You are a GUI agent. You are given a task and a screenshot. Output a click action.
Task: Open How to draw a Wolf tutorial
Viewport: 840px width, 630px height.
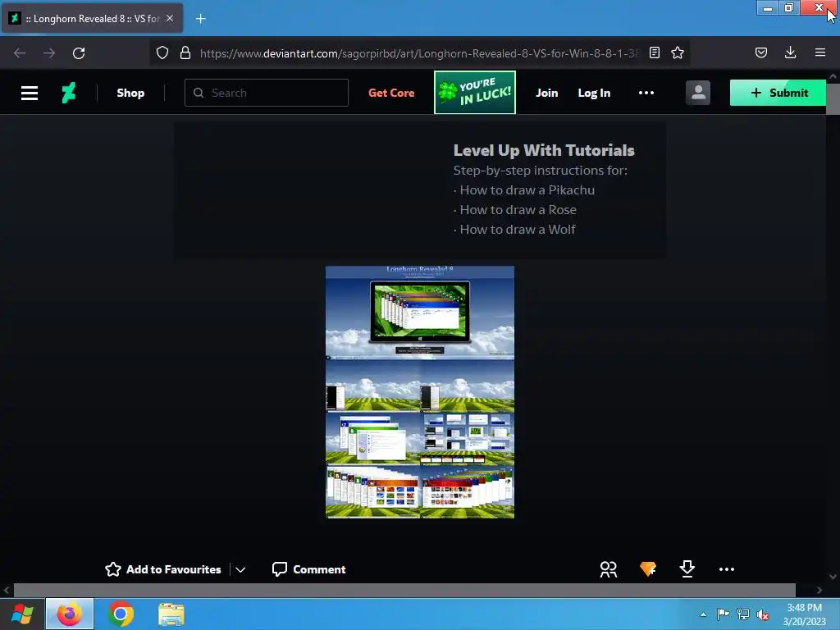[517, 230]
